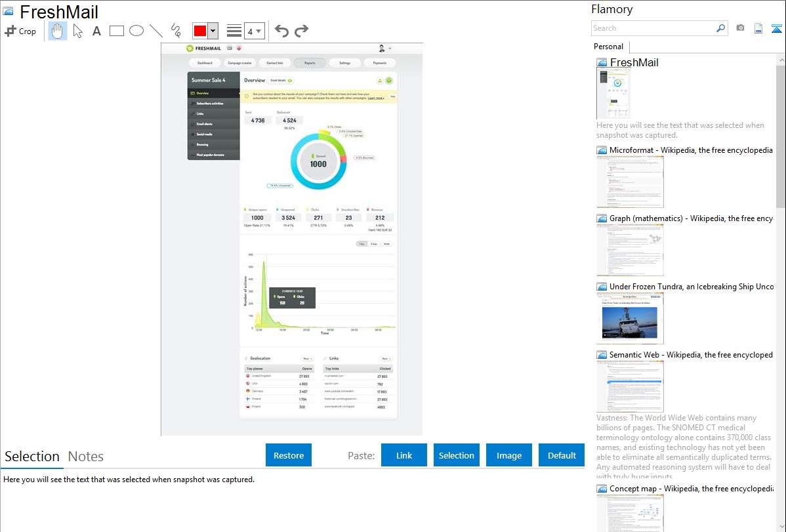Switch to the Personal tab
This screenshot has height=532, width=786.
click(609, 47)
